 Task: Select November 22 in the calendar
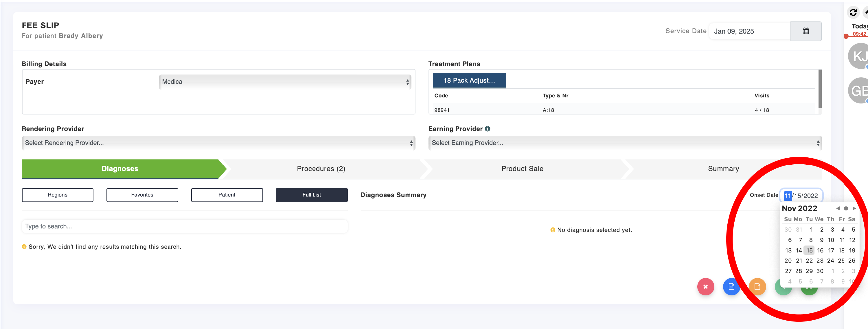(809, 261)
